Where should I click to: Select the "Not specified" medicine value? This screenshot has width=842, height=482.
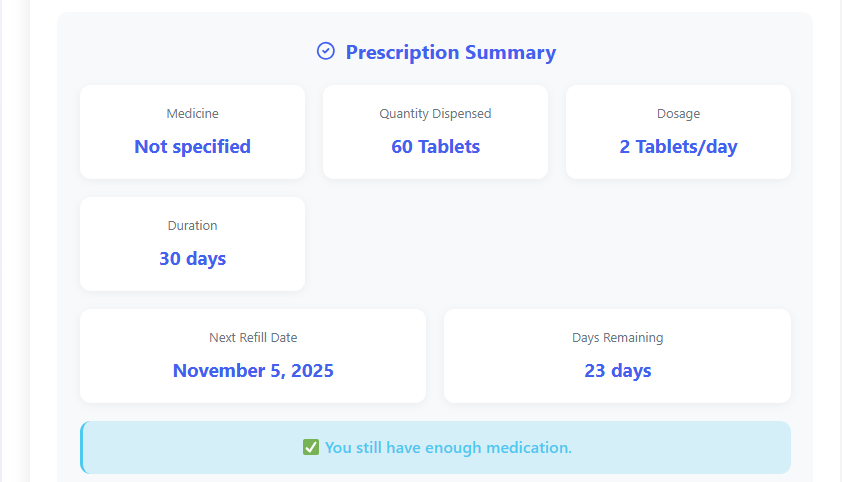pyautogui.click(x=192, y=146)
